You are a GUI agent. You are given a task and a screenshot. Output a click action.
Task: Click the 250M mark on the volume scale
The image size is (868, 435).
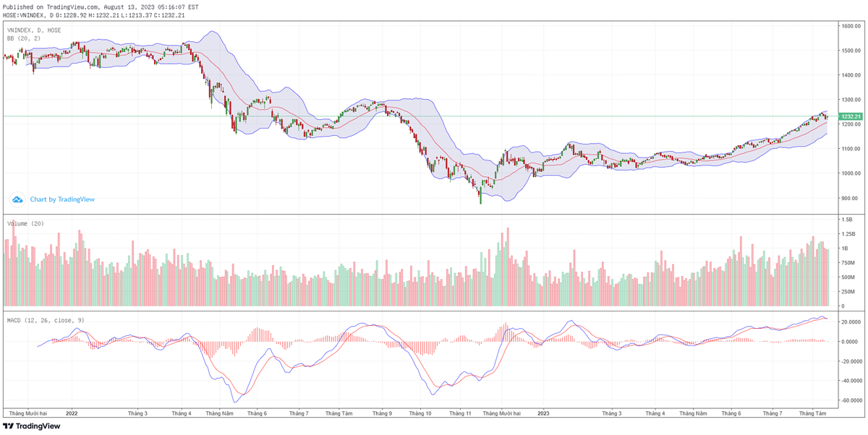[x=848, y=292]
